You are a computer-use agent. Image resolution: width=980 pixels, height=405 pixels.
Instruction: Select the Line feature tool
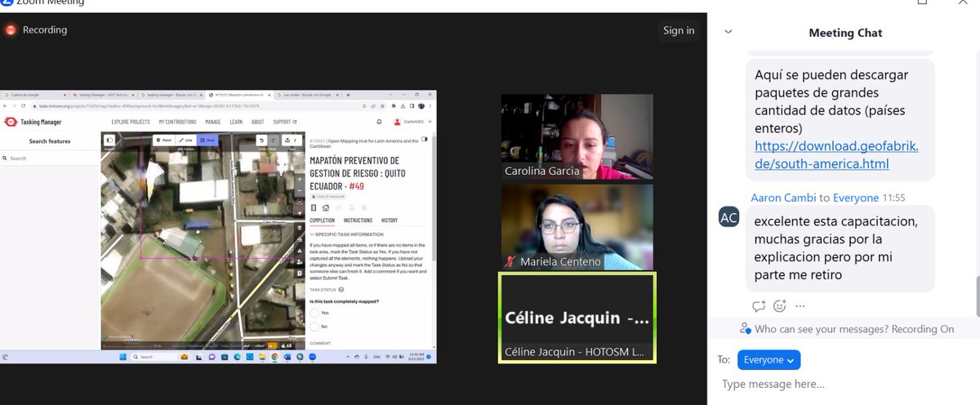(x=186, y=140)
